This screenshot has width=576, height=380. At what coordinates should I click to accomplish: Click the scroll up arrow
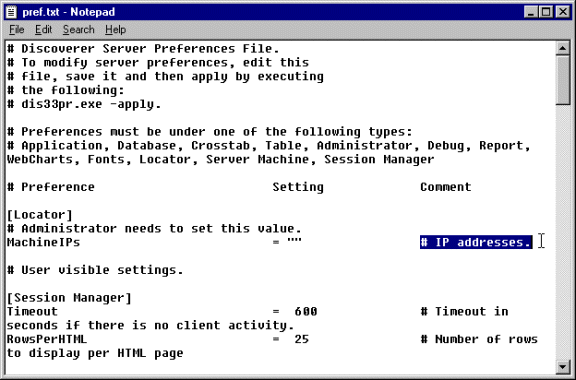coord(563,48)
